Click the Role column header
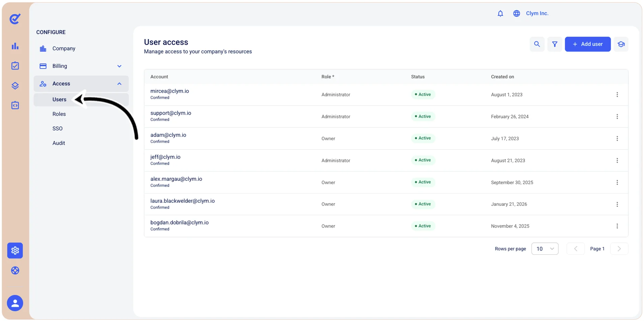This screenshot has height=321, width=644. pos(328,77)
